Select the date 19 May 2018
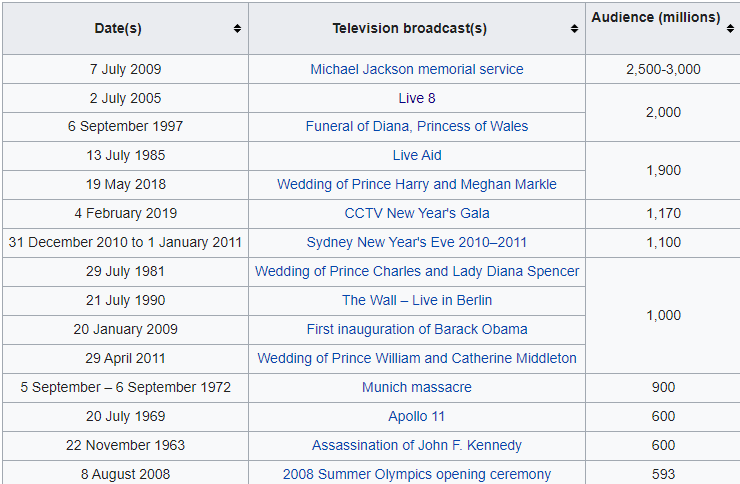 [126, 184]
